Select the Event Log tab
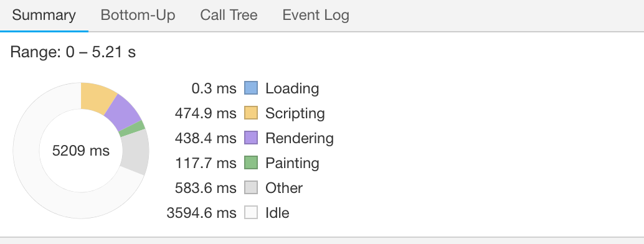Viewport: 644px width, 244px height. [x=315, y=15]
